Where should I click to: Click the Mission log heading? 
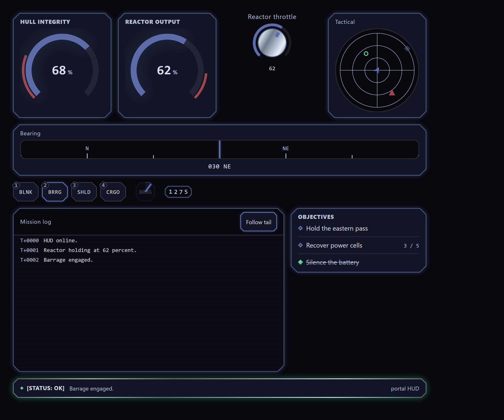pyautogui.click(x=36, y=222)
